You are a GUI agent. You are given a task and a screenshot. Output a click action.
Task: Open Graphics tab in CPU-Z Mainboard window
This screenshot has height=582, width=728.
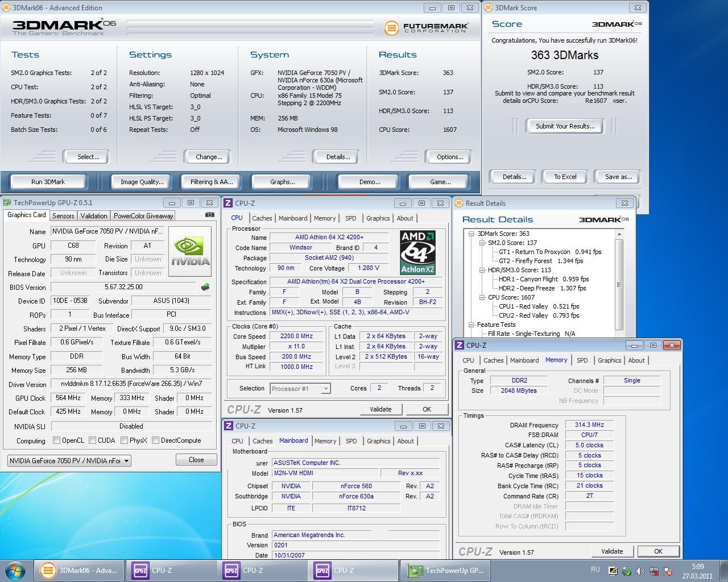pos(379,441)
